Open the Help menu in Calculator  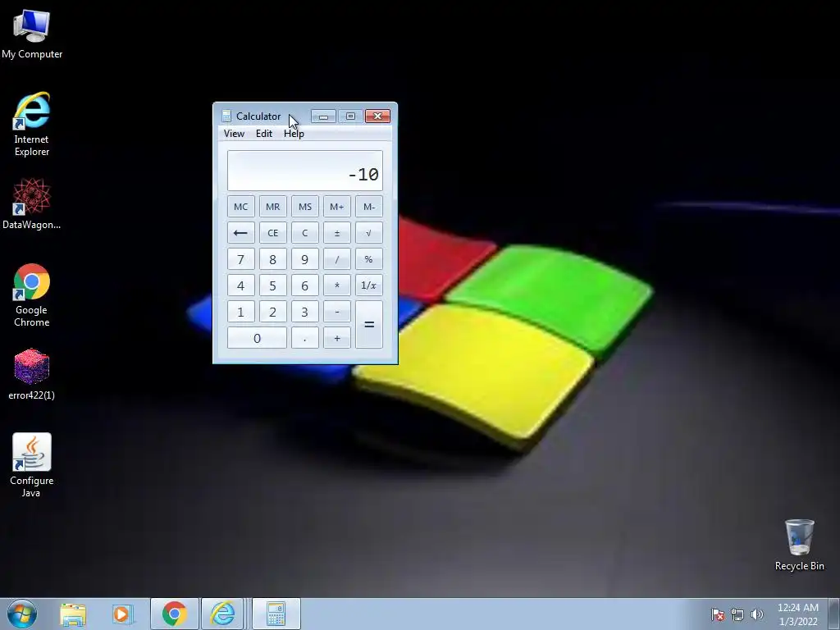(x=294, y=134)
